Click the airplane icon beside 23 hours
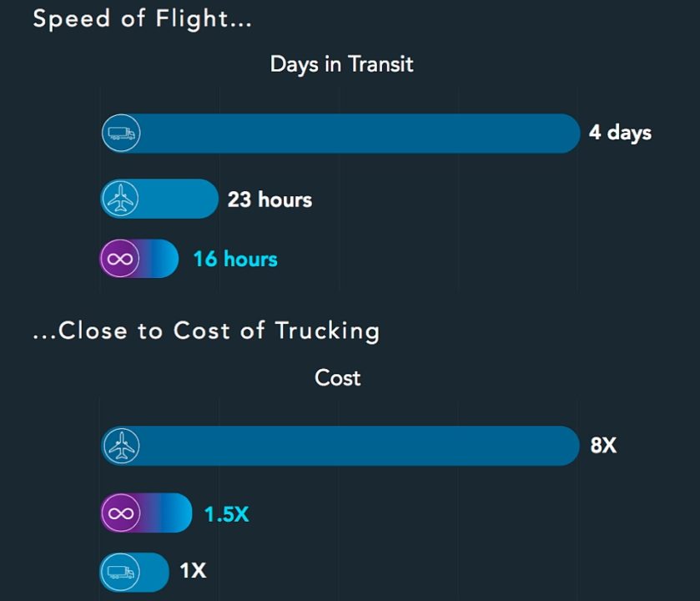 tap(120, 199)
